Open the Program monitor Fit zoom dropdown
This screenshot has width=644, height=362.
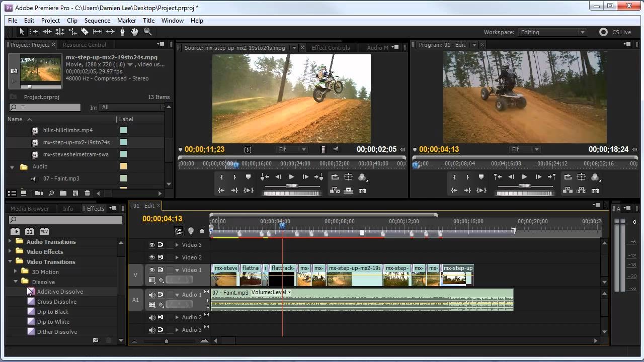click(x=525, y=149)
